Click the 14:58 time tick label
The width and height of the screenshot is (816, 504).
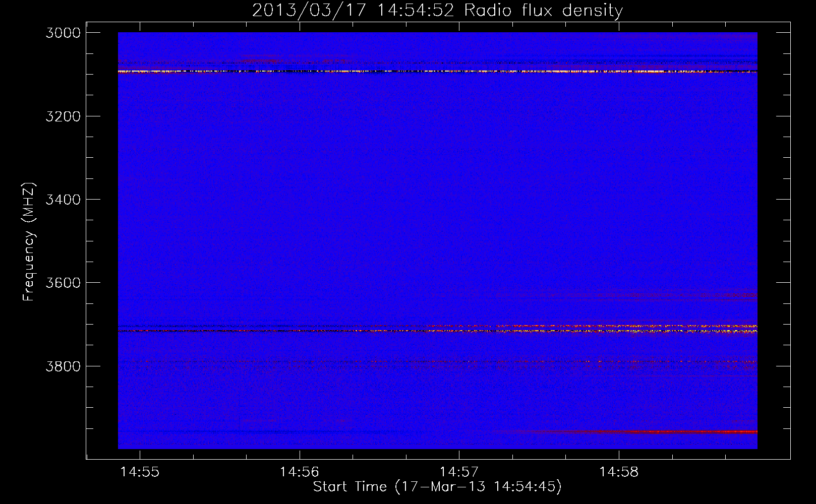pos(619,472)
